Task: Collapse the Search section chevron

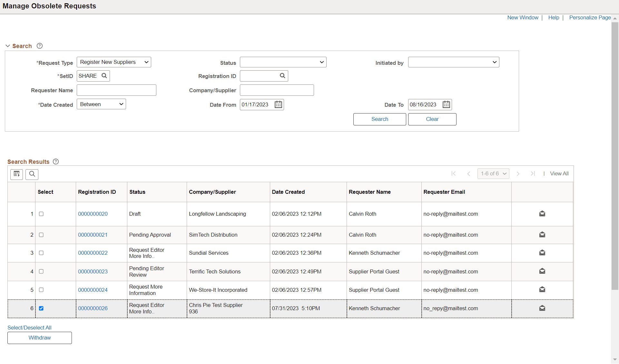Action: [x=7, y=46]
